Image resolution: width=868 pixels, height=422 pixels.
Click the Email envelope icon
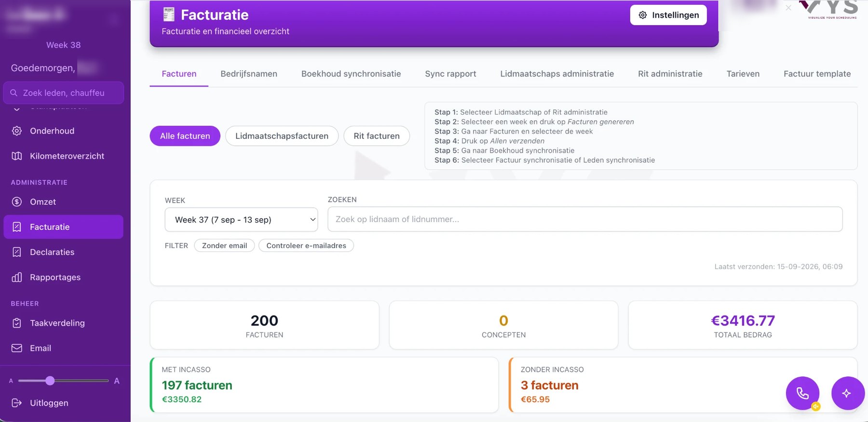coord(17,348)
